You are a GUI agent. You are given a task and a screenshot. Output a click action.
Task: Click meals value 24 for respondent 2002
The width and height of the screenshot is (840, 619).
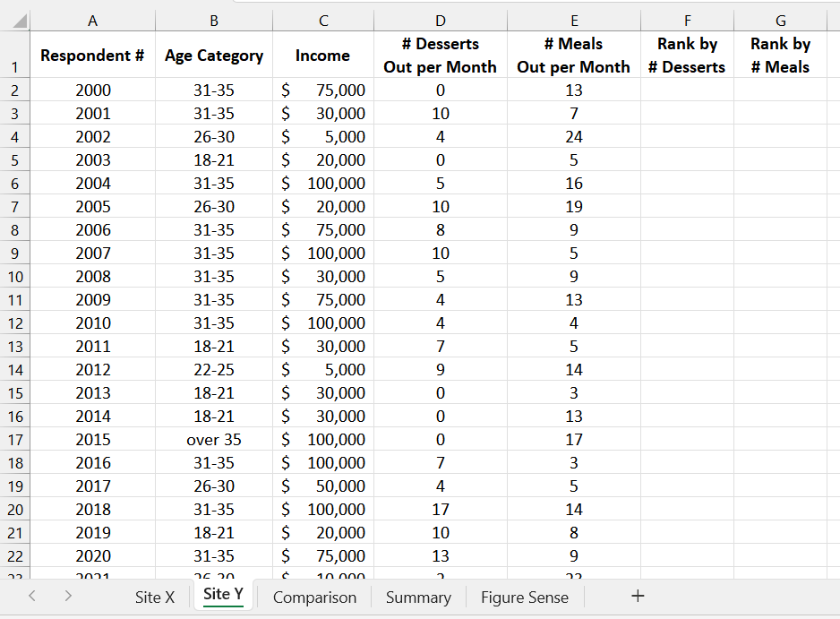pos(574,137)
